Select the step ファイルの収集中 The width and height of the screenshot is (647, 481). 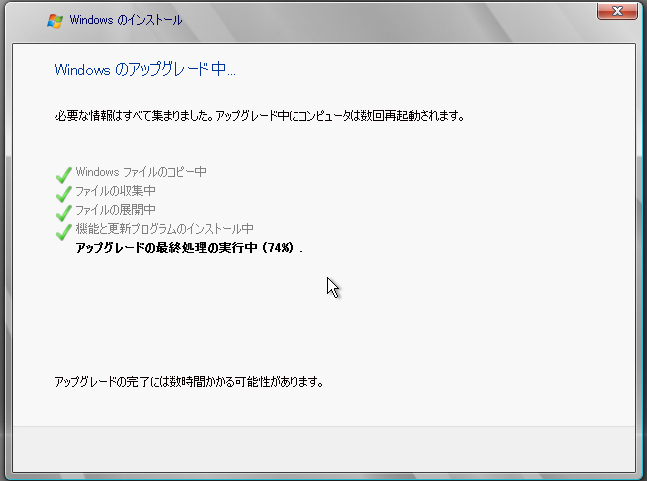pos(115,191)
